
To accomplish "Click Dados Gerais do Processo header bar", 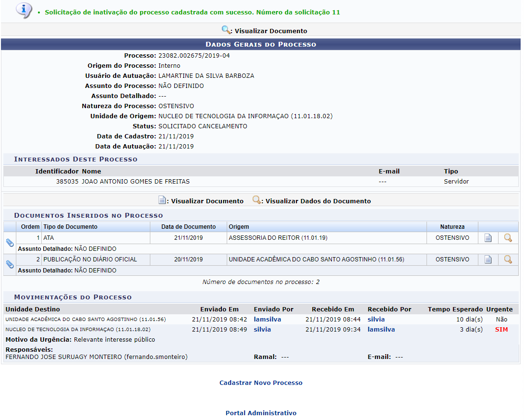I will (261, 44).
